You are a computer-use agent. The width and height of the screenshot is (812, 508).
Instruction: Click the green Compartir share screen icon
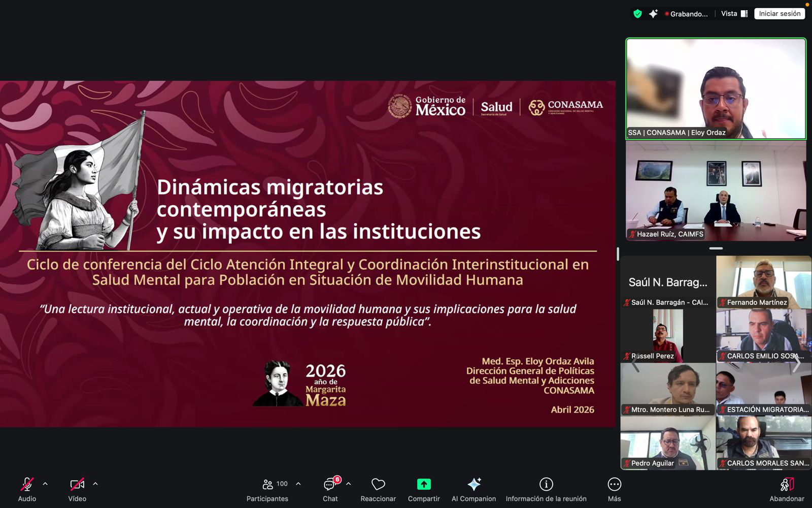point(424,485)
